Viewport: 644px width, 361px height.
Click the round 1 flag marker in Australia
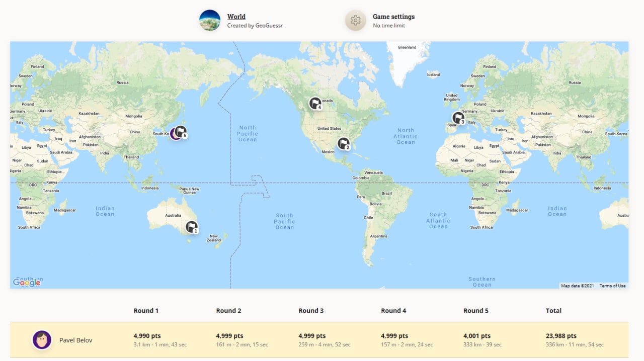coord(191,227)
